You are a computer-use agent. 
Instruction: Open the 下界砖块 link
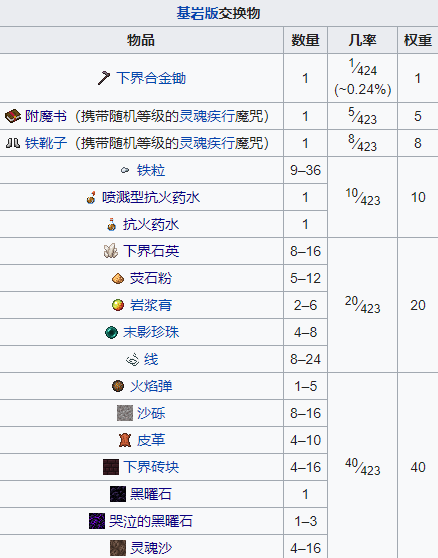tap(151, 467)
